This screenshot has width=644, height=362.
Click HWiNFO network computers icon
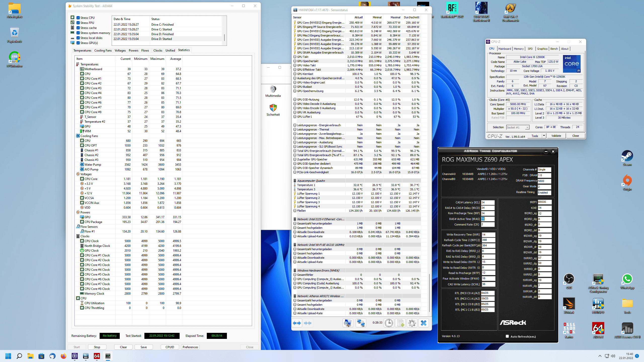click(361, 323)
